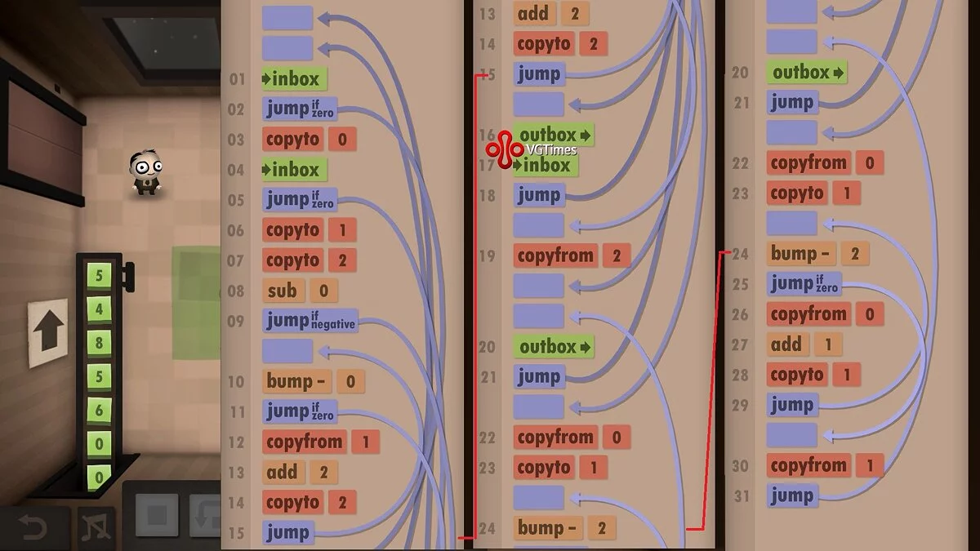Select jump label block between lines 29 and 30

[x=792, y=435]
